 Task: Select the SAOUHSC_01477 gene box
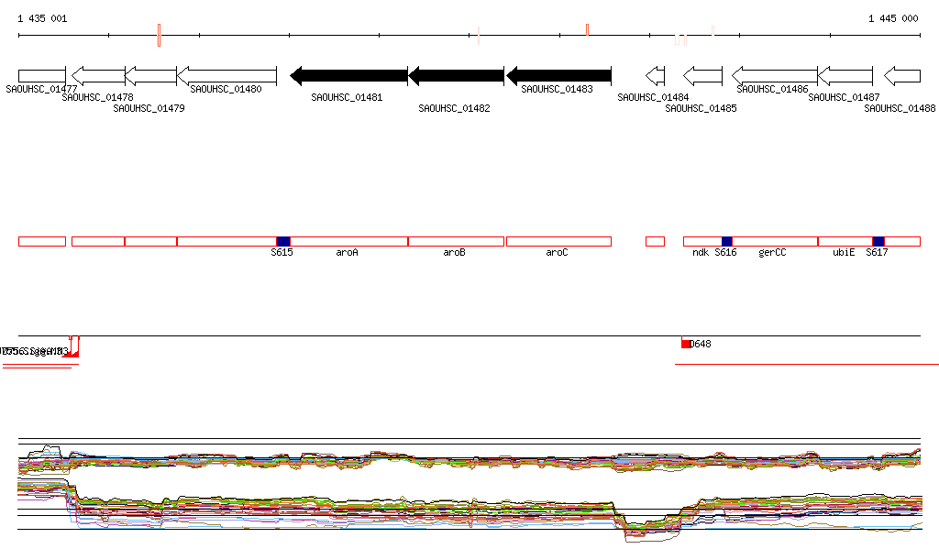42,76
